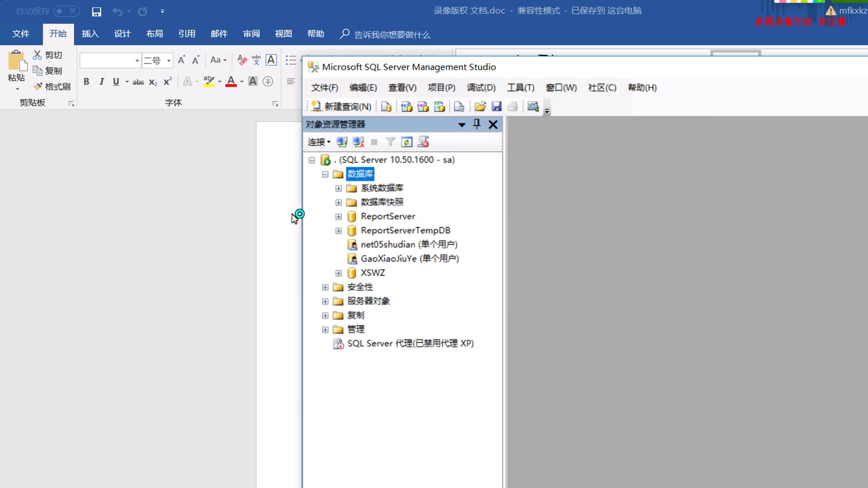Image resolution: width=868 pixels, height=488 pixels.
Task: Select the GaoXiaoJiuYe (单个用户) database
Action: pos(410,259)
